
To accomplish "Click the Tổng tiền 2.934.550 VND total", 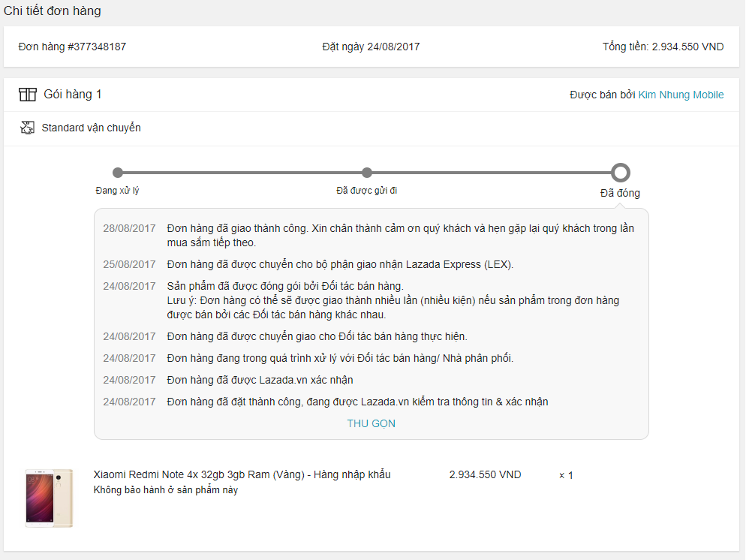I will (x=663, y=47).
